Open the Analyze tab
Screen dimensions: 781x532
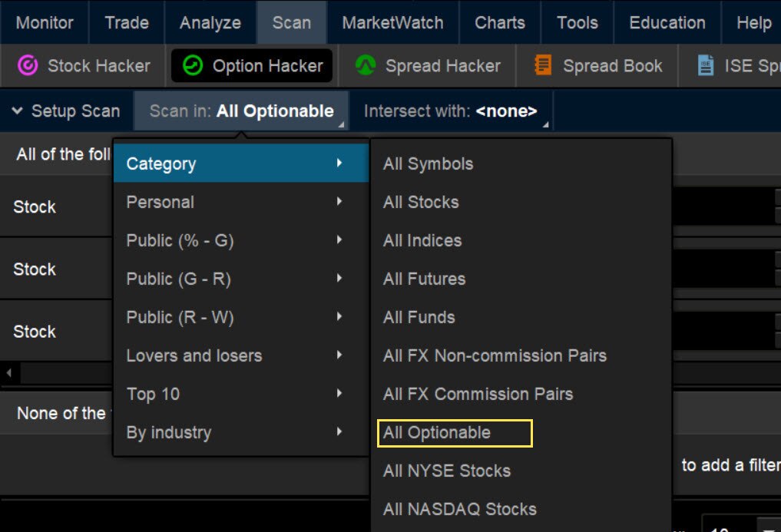click(x=210, y=22)
